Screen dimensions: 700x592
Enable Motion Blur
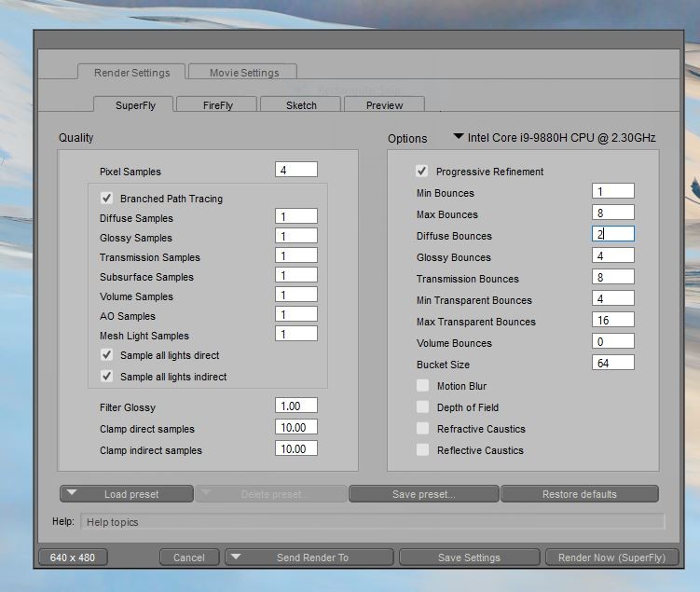click(x=422, y=385)
